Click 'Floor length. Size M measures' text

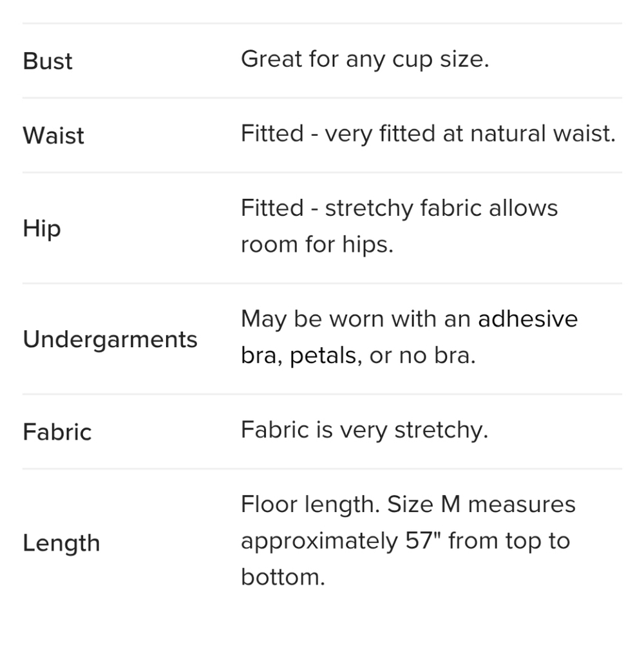[408, 504]
